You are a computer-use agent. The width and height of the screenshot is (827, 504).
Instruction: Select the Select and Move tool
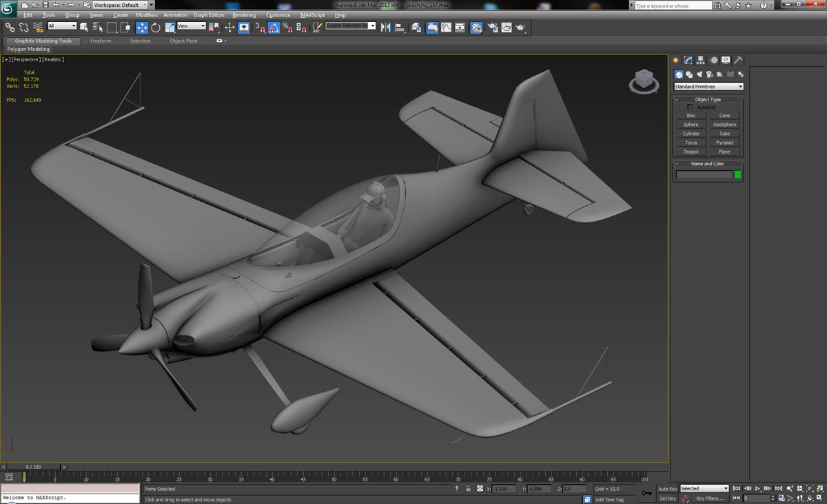click(142, 28)
